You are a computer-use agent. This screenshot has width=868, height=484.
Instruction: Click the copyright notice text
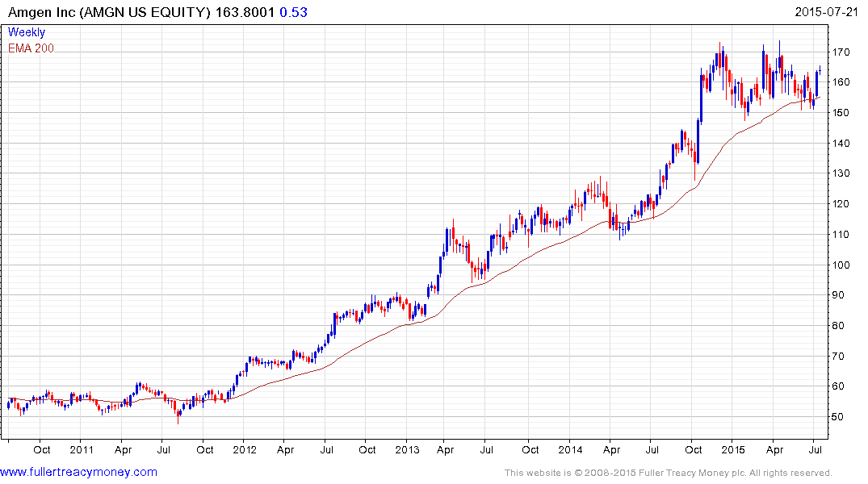(669, 473)
